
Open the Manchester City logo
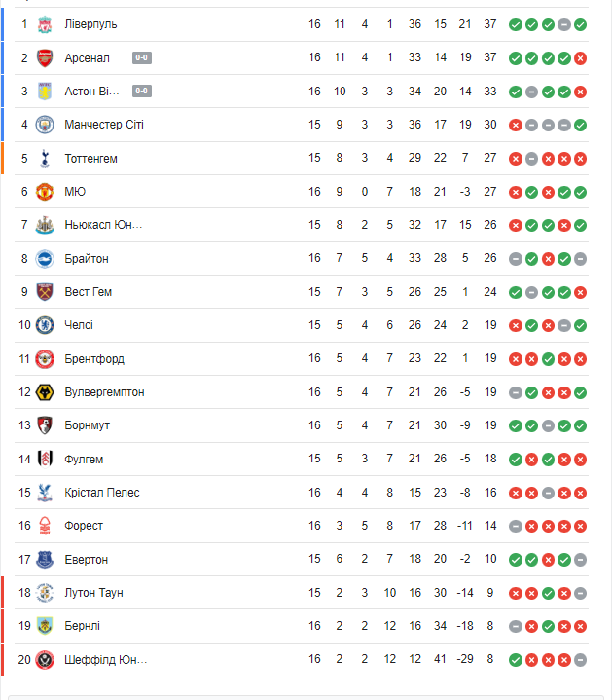click(45, 125)
